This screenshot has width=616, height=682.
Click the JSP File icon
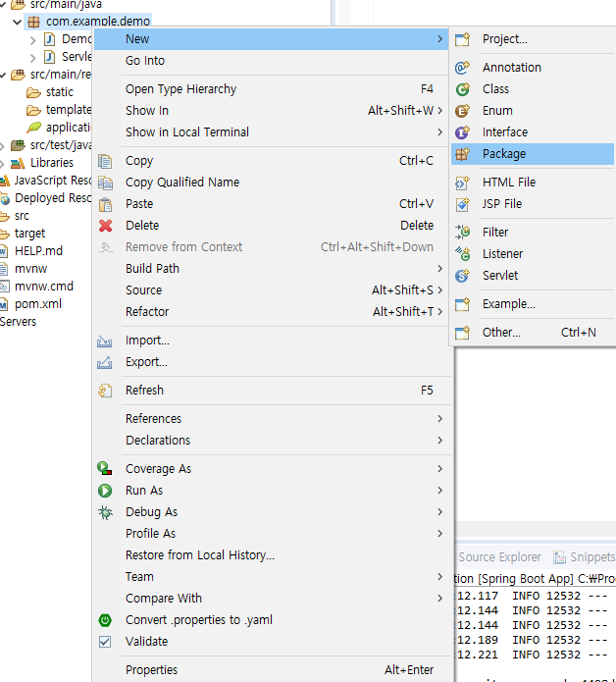tap(462, 204)
